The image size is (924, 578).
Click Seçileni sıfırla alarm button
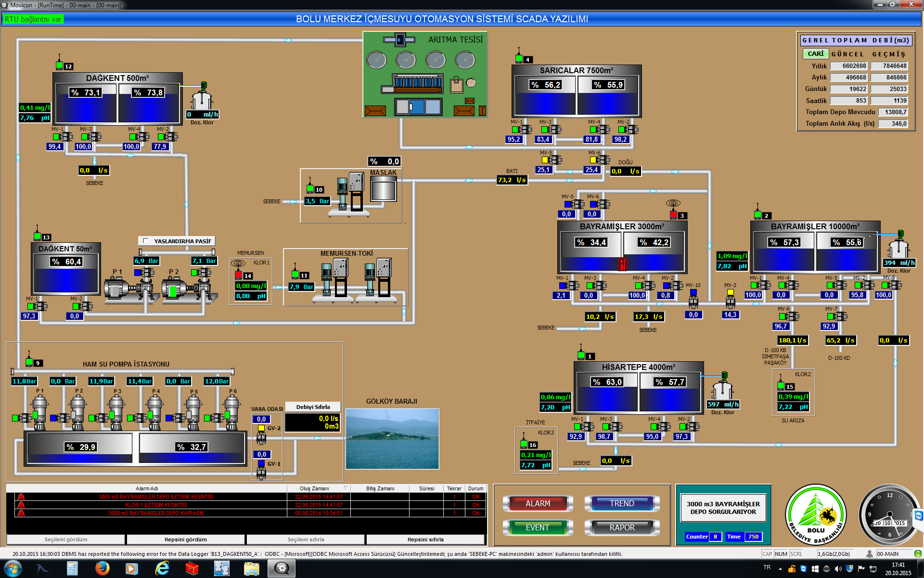[x=306, y=539]
